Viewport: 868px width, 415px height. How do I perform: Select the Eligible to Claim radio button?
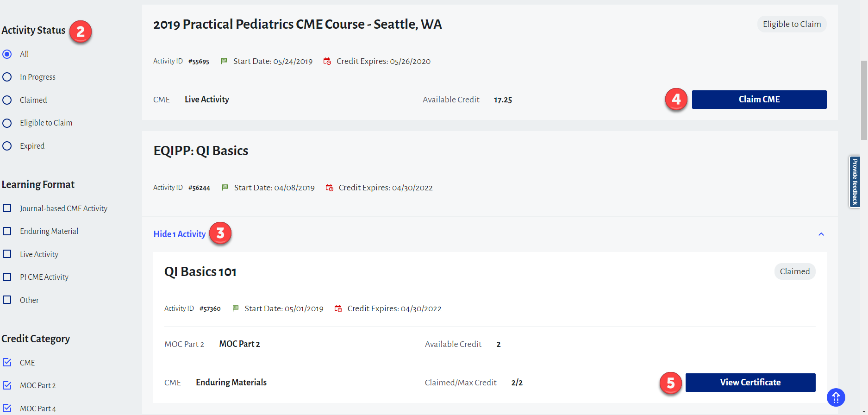(x=7, y=123)
